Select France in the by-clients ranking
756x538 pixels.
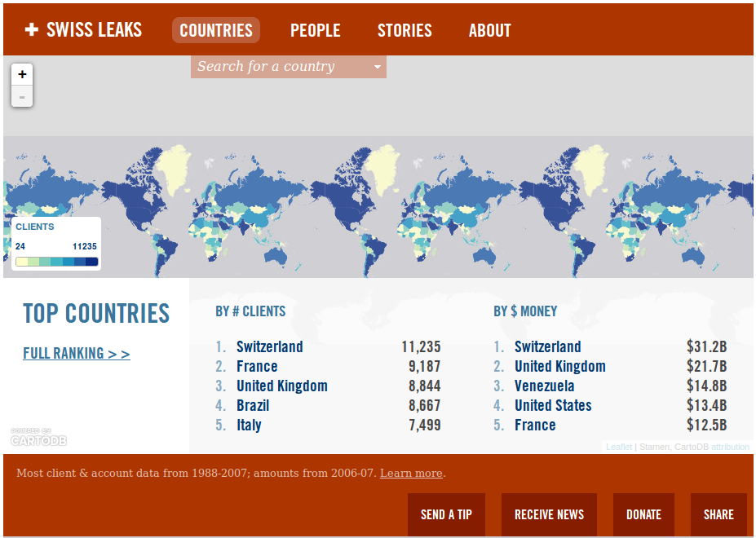point(257,366)
